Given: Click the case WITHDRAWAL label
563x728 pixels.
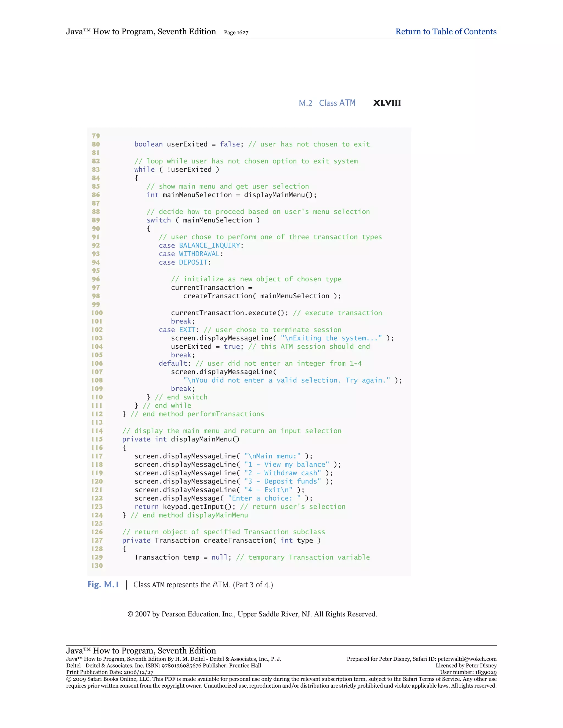Looking at the screenshot, I should (x=191, y=254).
